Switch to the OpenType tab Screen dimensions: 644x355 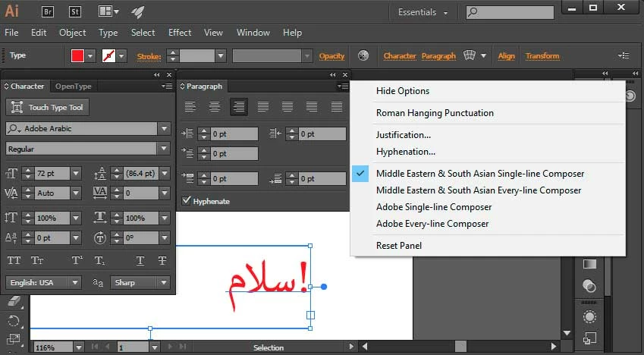coord(73,86)
